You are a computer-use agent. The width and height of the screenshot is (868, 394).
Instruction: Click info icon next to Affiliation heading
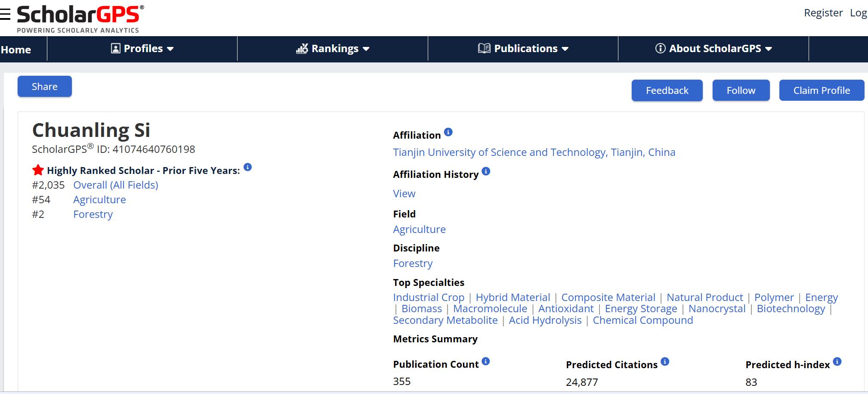click(448, 132)
